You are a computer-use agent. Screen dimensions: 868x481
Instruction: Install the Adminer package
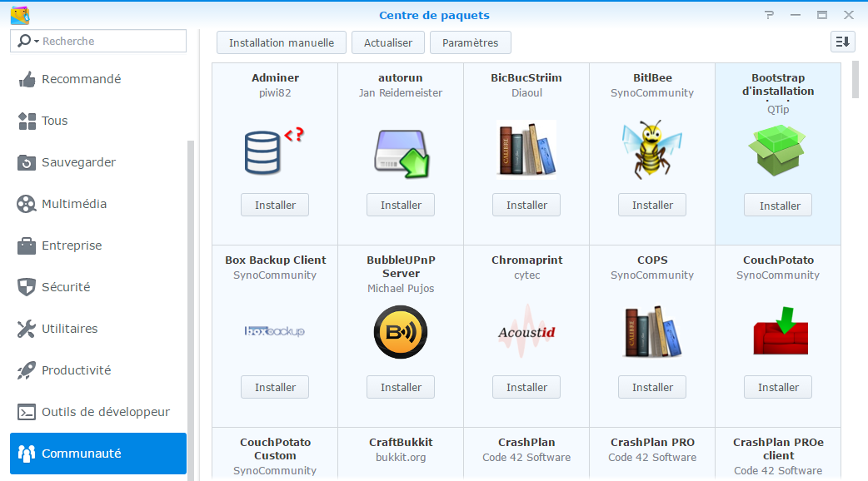(x=275, y=205)
